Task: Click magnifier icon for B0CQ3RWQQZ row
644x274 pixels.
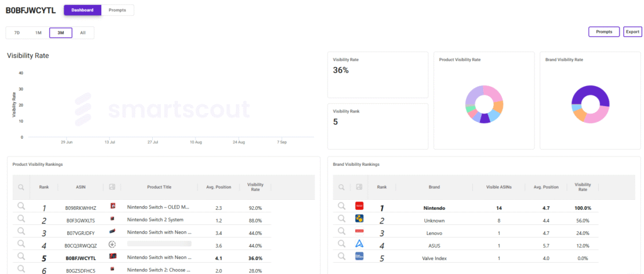Action: [21, 244]
